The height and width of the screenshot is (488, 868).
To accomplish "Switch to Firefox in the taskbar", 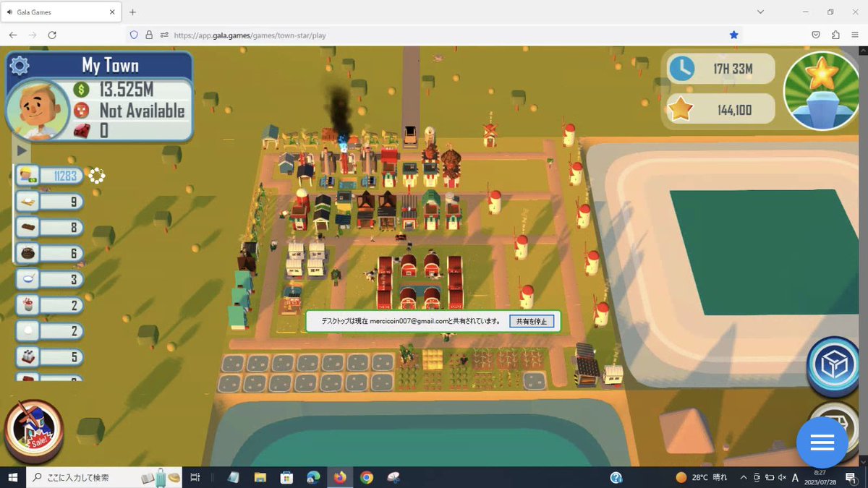I will tap(340, 477).
